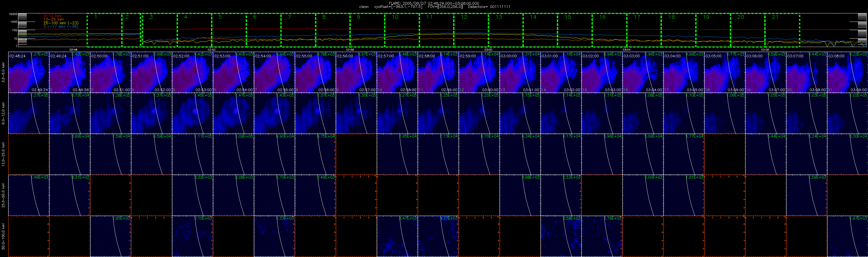Open the 6-12 keV image with peak 1.02E+05
The height and width of the screenshot is (257, 868).
(x=848, y=113)
